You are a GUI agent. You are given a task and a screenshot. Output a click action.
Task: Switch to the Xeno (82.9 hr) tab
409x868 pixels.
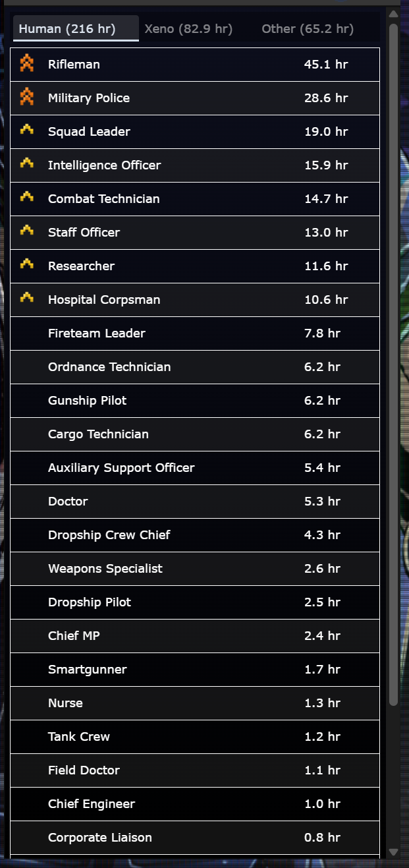[188, 29]
